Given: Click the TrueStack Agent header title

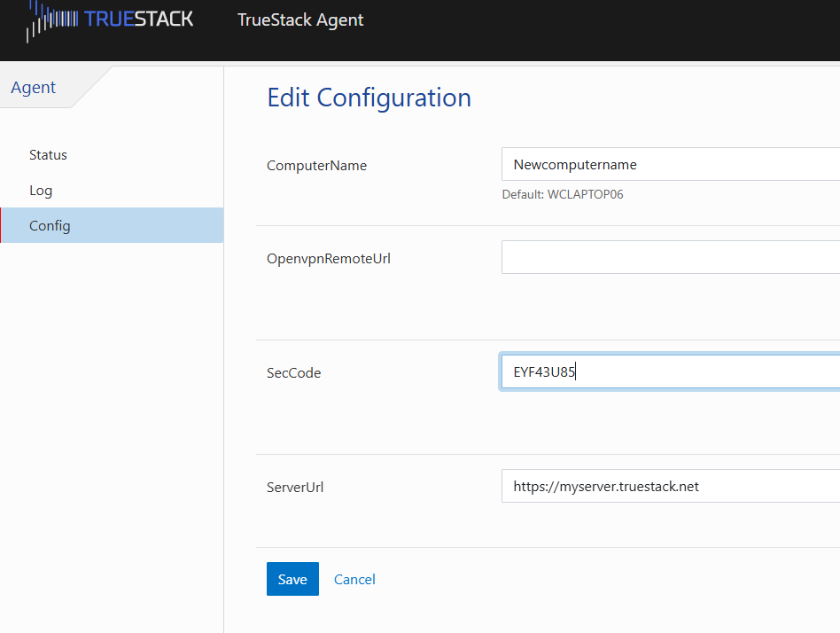Looking at the screenshot, I should [300, 20].
